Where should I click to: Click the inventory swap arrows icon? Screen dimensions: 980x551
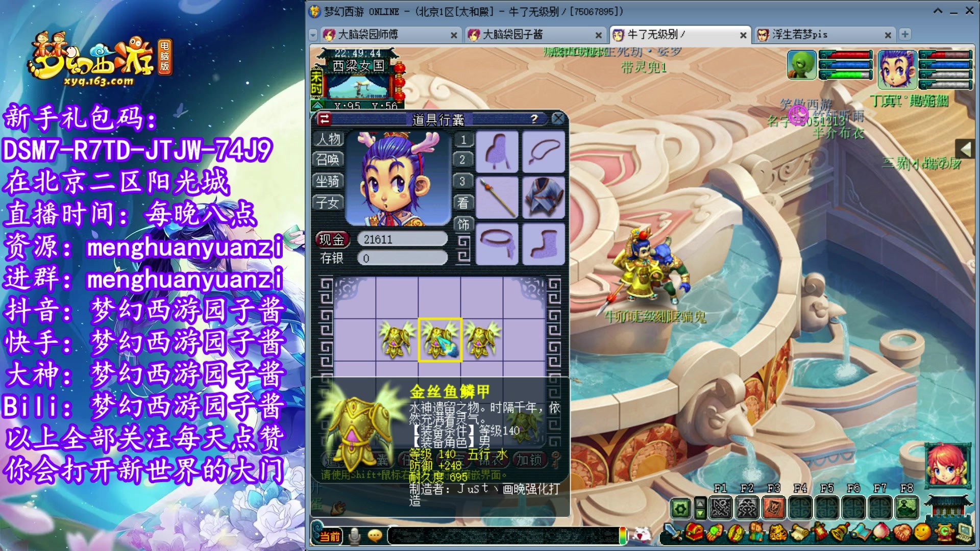coord(324,119)
